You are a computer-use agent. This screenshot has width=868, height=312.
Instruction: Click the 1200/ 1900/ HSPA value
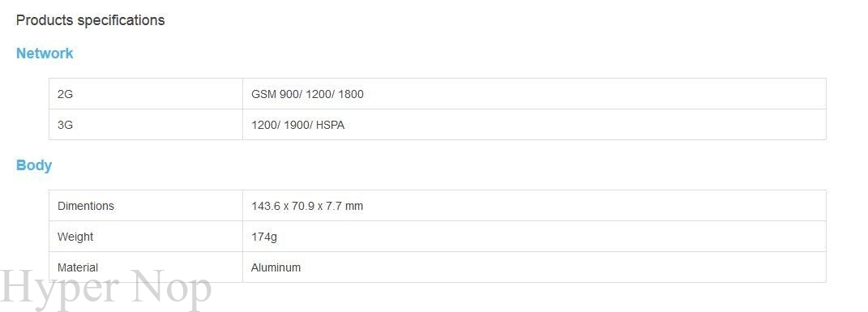click(x=297, y=125)
